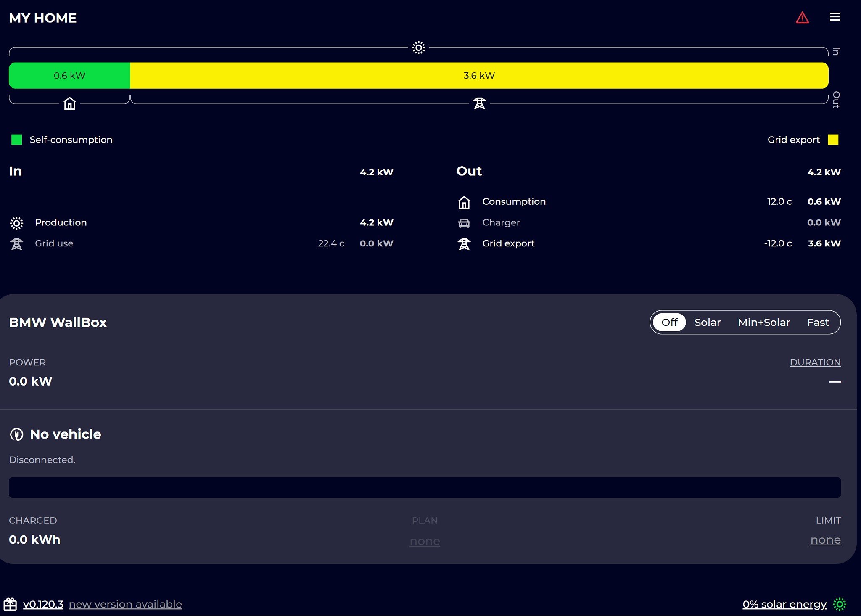Click the 0.0 kWh charged value
The width and height of the screenshot is (861, 616).
click(x=34, y=540)
